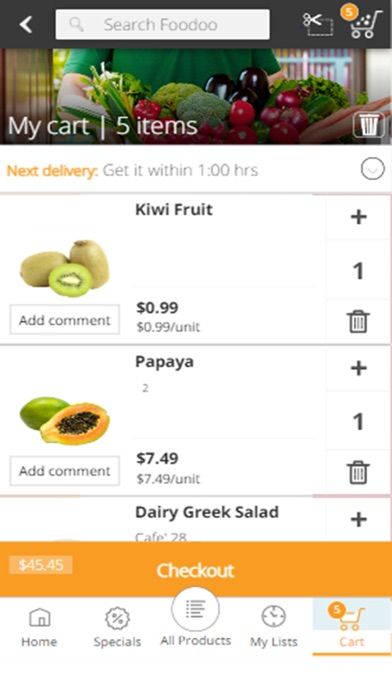Screen dimensions: 392x696
Task: Open the scissors coupon icon
Action: click(317, 24)
